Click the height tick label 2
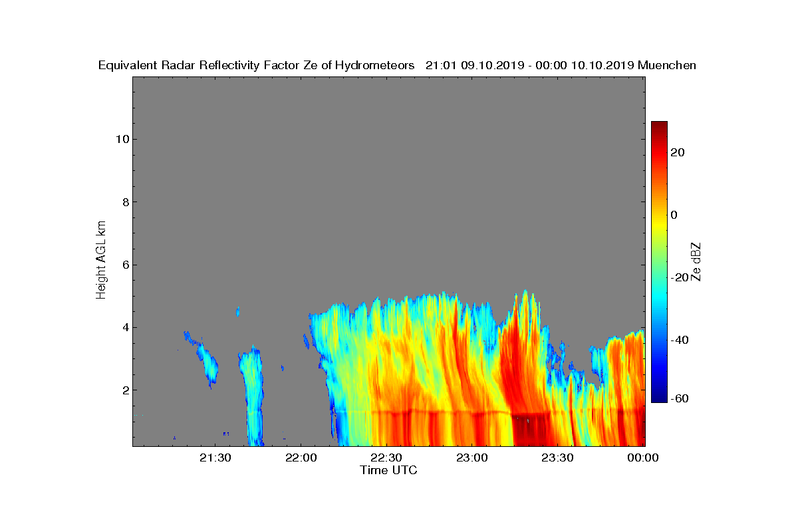798x532 pixels. 124,390
